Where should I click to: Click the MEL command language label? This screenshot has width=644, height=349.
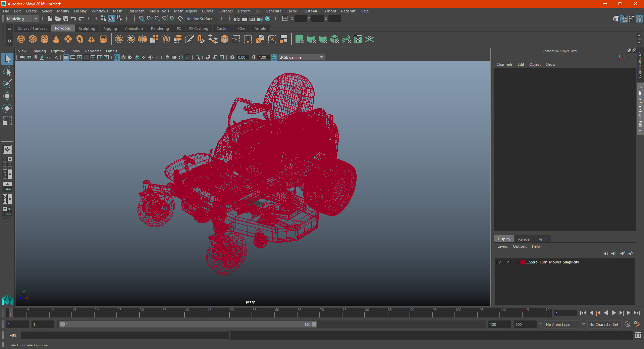pos(13,336)
